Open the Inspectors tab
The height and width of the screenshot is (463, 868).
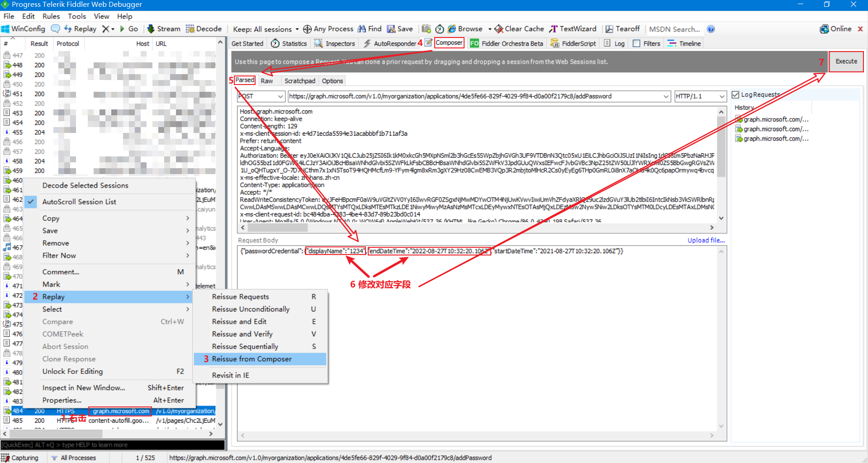(x=334, y=43)
